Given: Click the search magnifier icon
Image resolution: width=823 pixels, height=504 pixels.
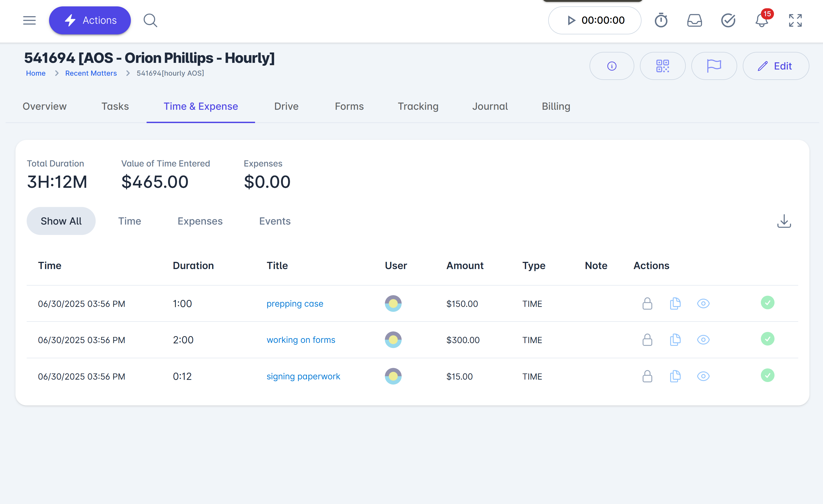Looking at the screenshot, I should click(150, 20).
